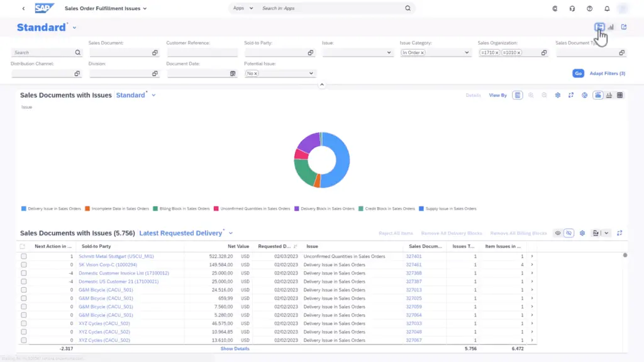Select checkbox for Domestic US Customer 21
This screenshot has width=644, height=362.
pyautogui.click(x=24, y=282)
